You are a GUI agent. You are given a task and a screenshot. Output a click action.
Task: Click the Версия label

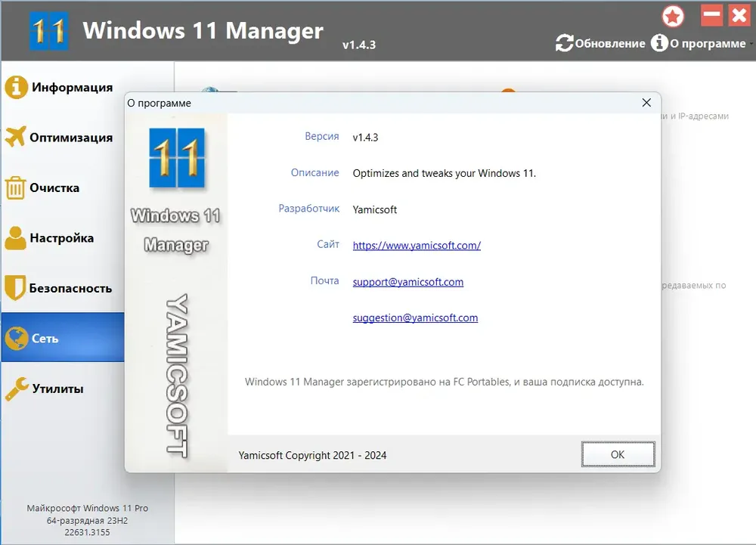321,136
